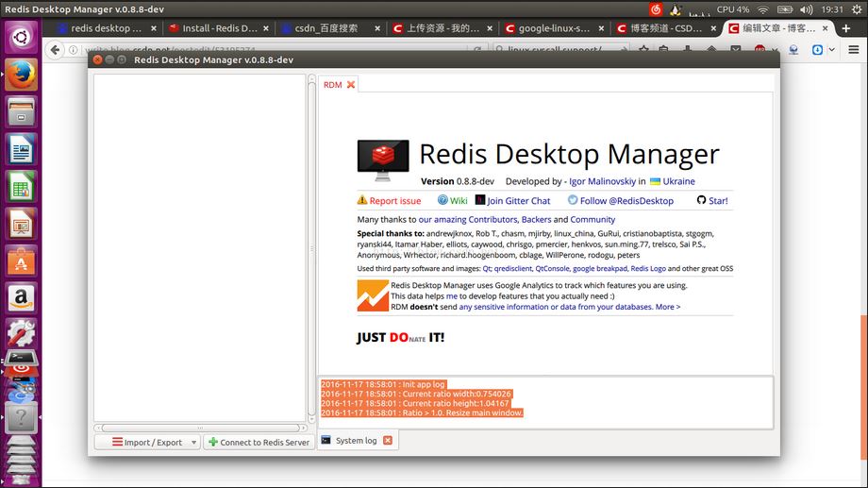Click the Google Analytics orange chart icon
The image size is (868, 488).
tap(373, 295)
